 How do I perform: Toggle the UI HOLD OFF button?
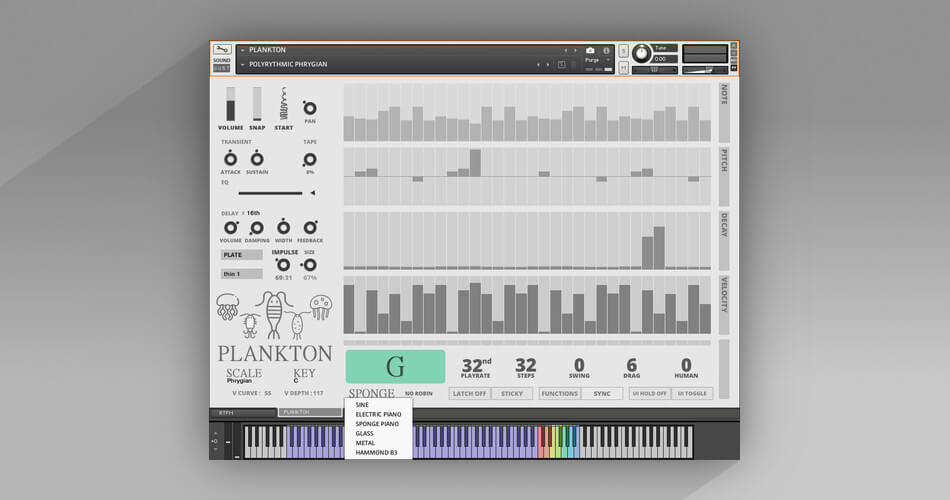point(649,394)
